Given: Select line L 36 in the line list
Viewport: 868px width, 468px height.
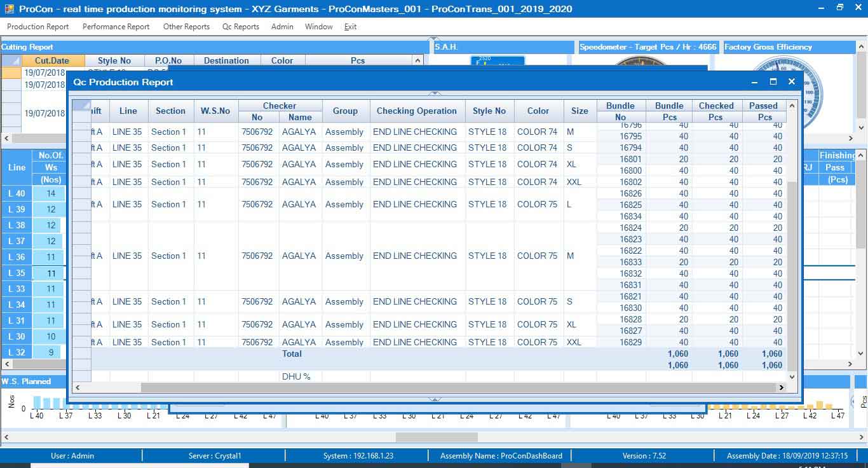Looking at the screenshot, I should pyautogui.click(x=17, y=257).
